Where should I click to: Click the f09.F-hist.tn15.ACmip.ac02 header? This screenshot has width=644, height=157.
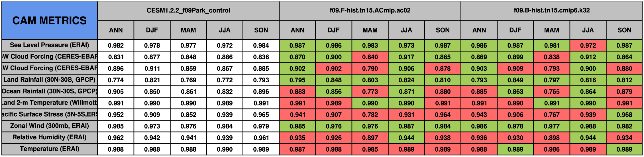370,11
